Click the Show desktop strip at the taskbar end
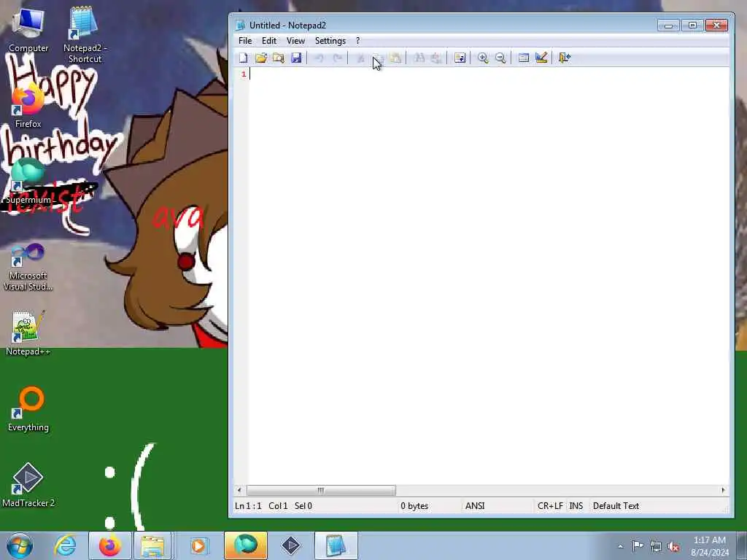This screenshot has width=747, height=560. pos(742,545)
